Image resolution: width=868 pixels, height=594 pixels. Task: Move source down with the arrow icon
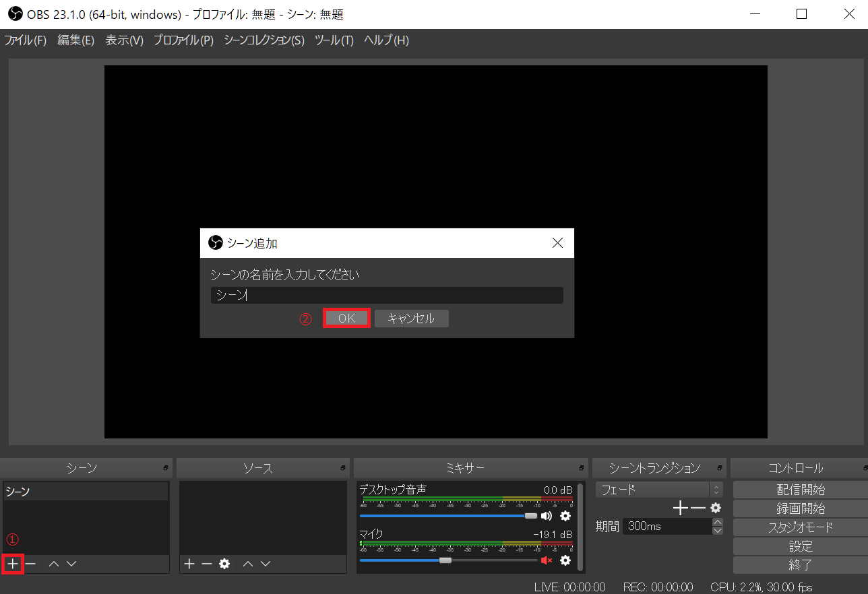(266, 564)
